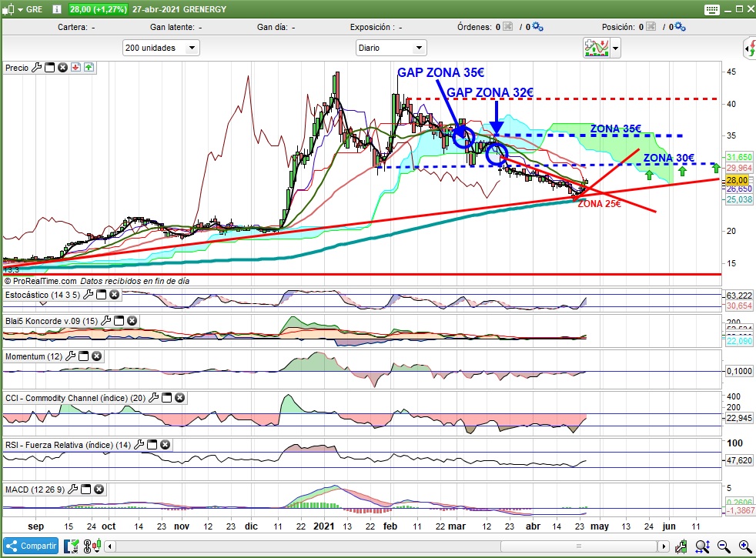Close the Momentum indicator panel
The width and height of the screenshot is (756, 558).
coord(96,356)
